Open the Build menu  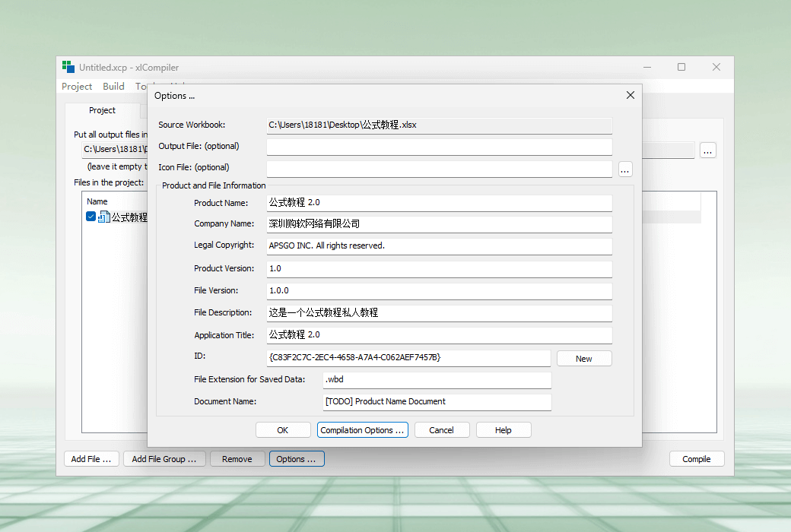(x=113, y=86)
